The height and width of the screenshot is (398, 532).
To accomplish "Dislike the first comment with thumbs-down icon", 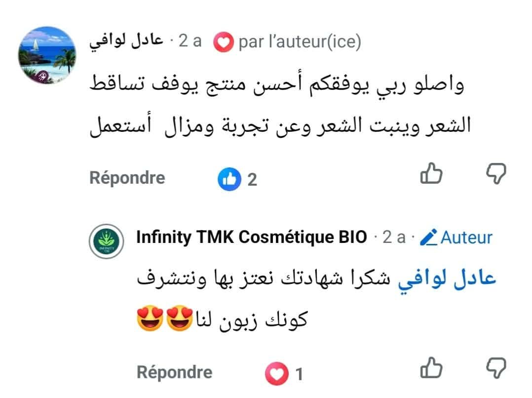I will (496, 173).
